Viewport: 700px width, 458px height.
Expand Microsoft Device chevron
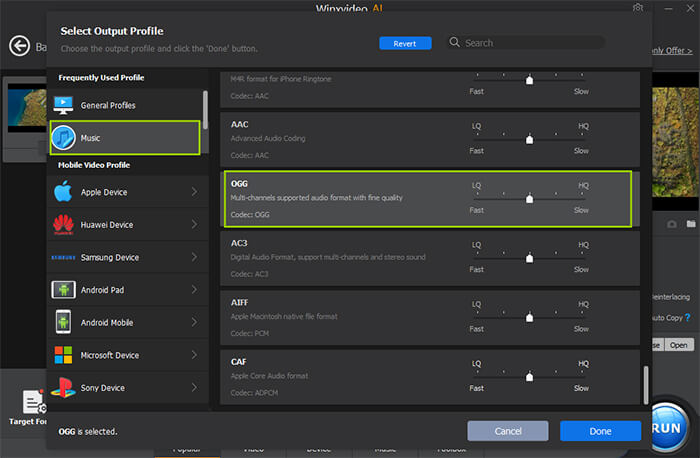point(194,355)
